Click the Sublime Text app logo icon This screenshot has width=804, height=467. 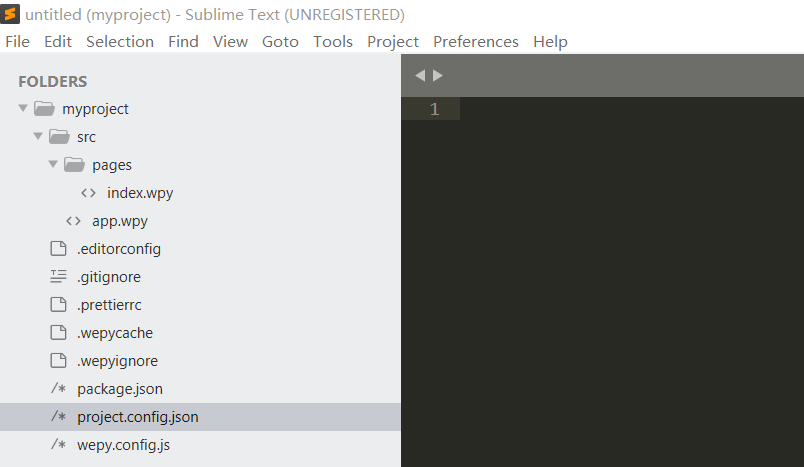(x=10, y=14)
